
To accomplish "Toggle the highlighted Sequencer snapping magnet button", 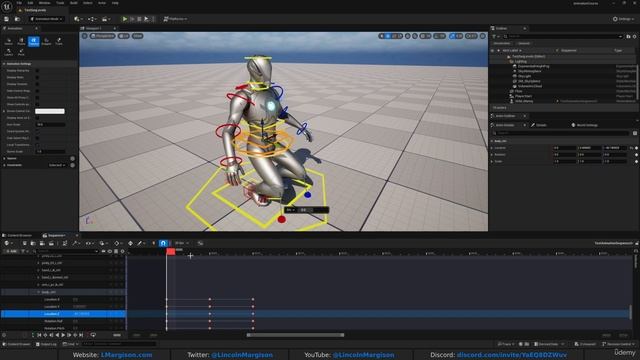I will coord(163,243).
